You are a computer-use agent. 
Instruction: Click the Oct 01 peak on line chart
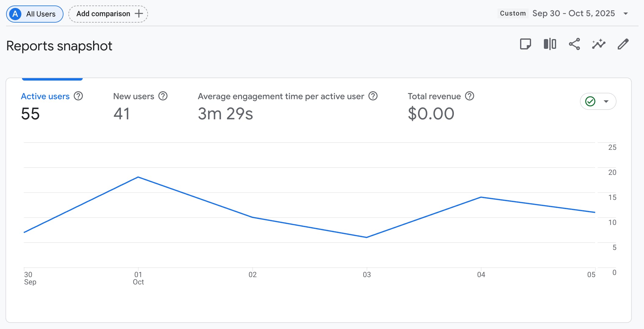[x=138, y=177]
